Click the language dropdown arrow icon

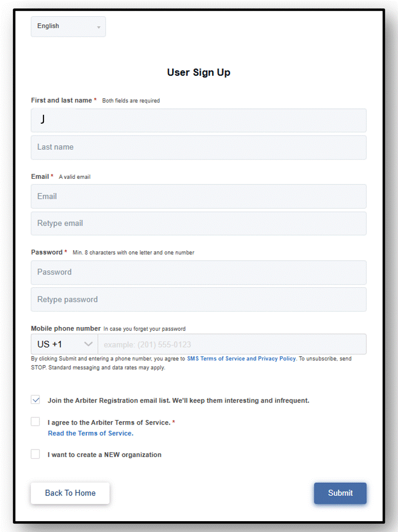click(x=99, y=27)
